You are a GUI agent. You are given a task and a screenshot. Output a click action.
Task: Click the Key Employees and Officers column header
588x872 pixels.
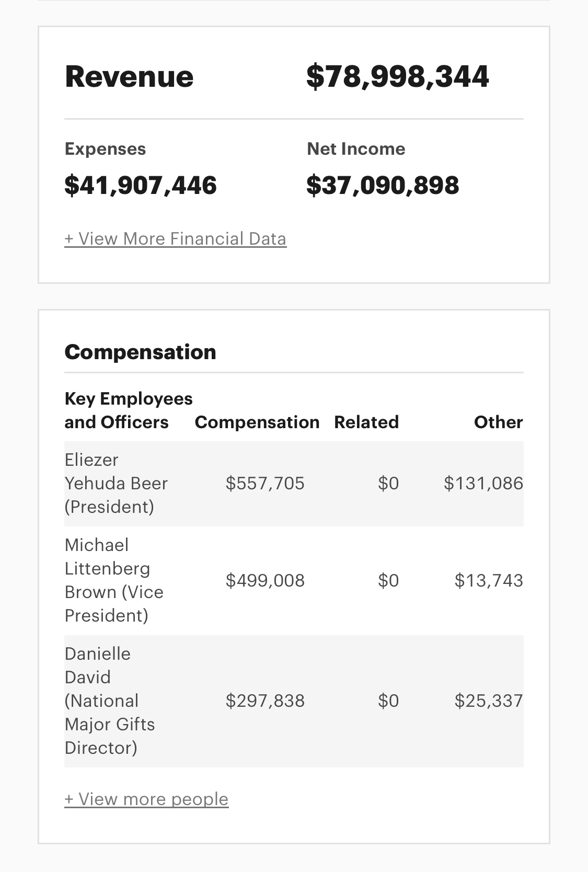(x=128, y=410)
